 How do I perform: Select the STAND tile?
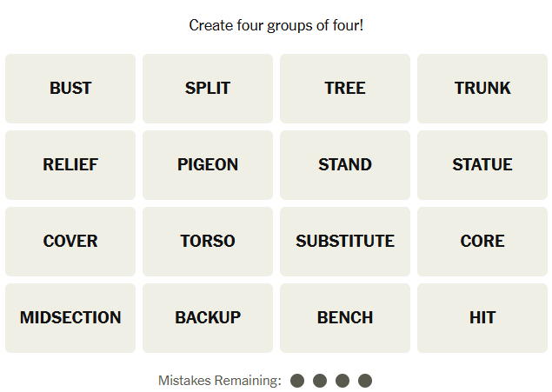tap(345, 165)
